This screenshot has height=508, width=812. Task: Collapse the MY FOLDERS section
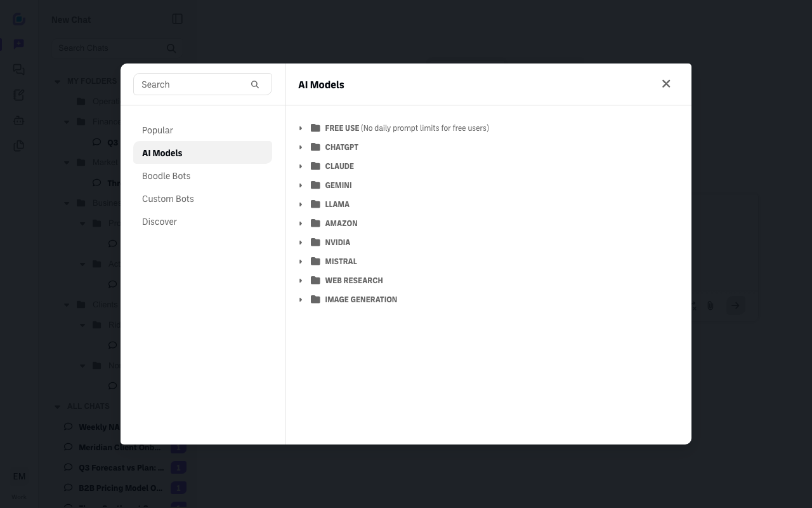(x=57, y=81)
